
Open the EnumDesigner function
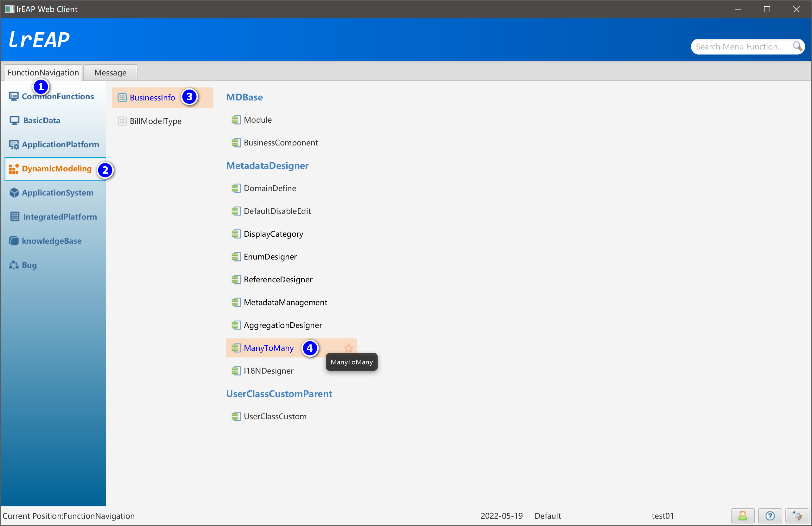270,257
